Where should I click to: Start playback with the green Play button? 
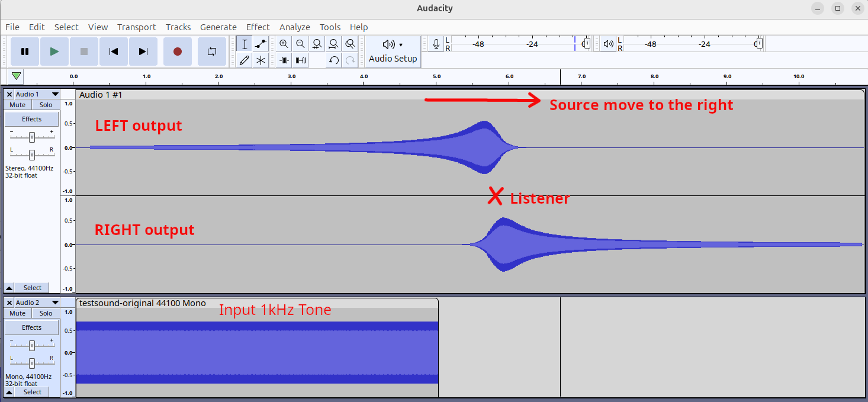tap(54, 52)
